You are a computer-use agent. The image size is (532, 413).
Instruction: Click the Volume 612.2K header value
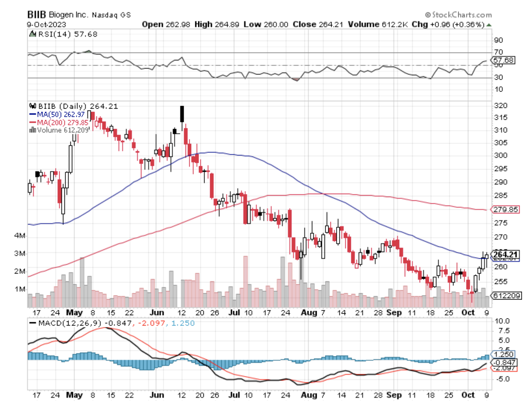[378, 24]
